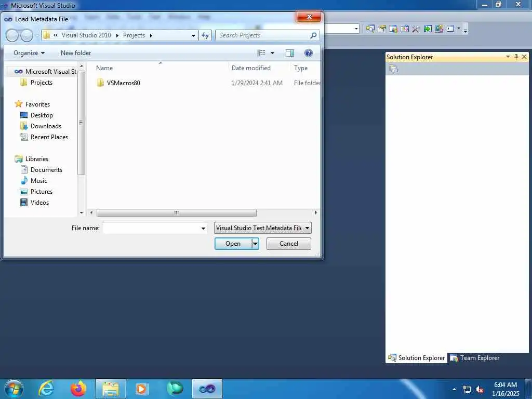Viewport: 532px width, 399px height.
Task: Expand arrow after Projects in breadcrumb
Action: [151, 35]
